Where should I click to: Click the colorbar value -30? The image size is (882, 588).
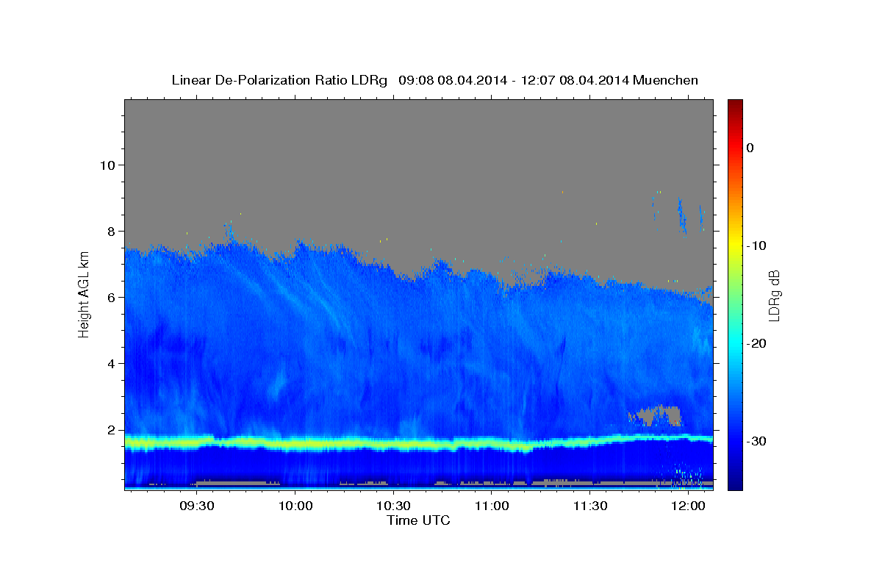(756, 441)
